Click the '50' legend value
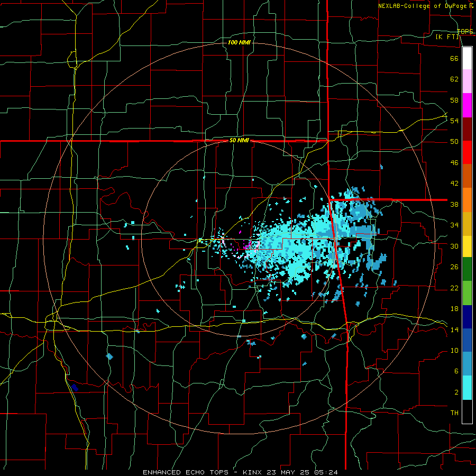 click(x=454, y=142)
